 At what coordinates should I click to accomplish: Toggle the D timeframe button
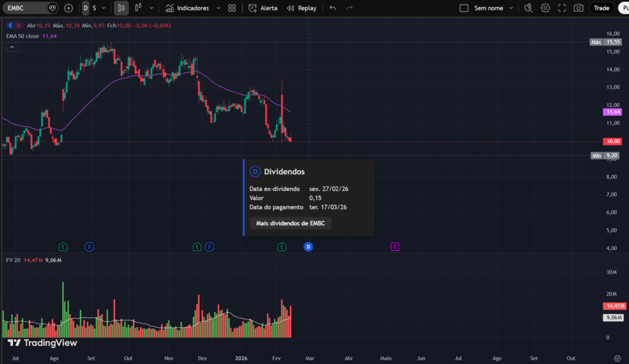[86, 8]
